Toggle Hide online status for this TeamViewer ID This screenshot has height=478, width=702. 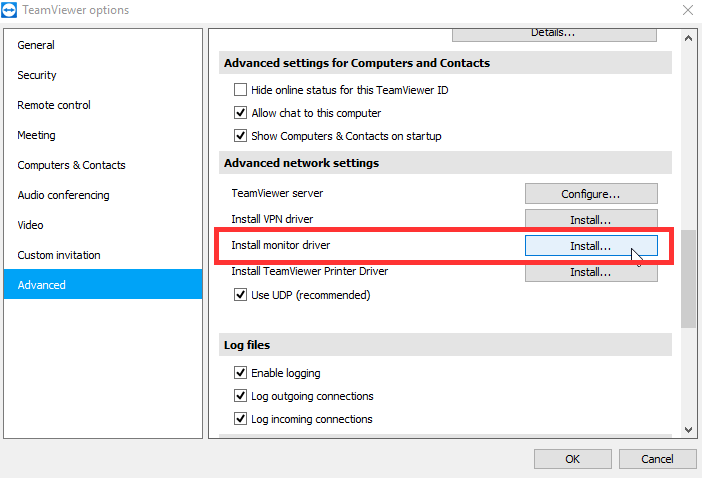tap(240, 89)
